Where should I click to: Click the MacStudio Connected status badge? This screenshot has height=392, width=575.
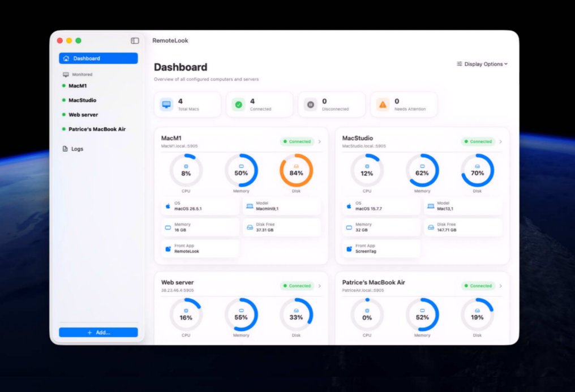[x=478, y=141]
